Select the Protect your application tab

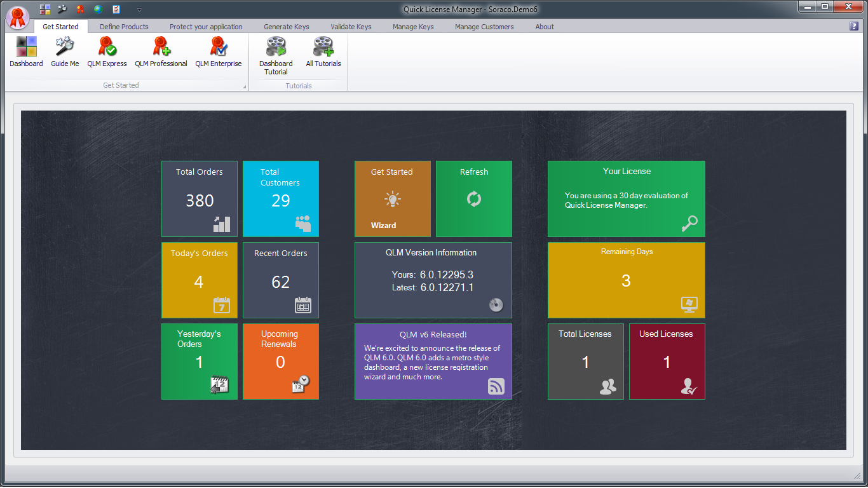coord(206,27)
